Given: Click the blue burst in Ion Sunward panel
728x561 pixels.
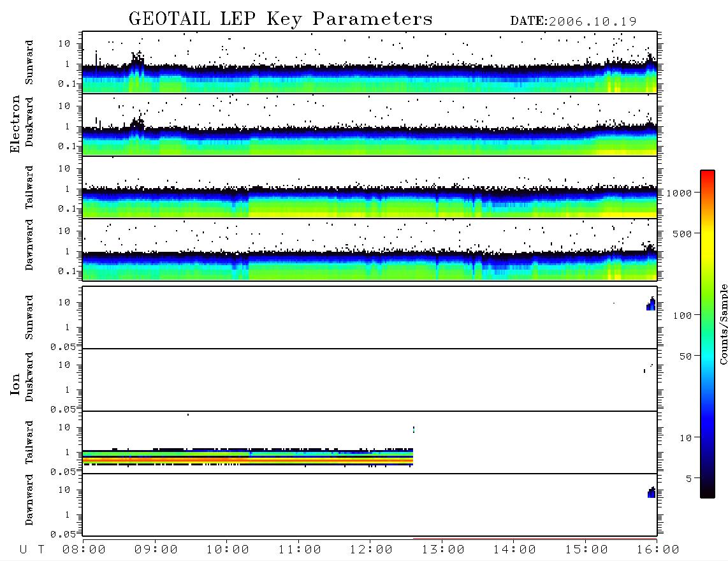Looking at the screenshot, I should [652, 303].
